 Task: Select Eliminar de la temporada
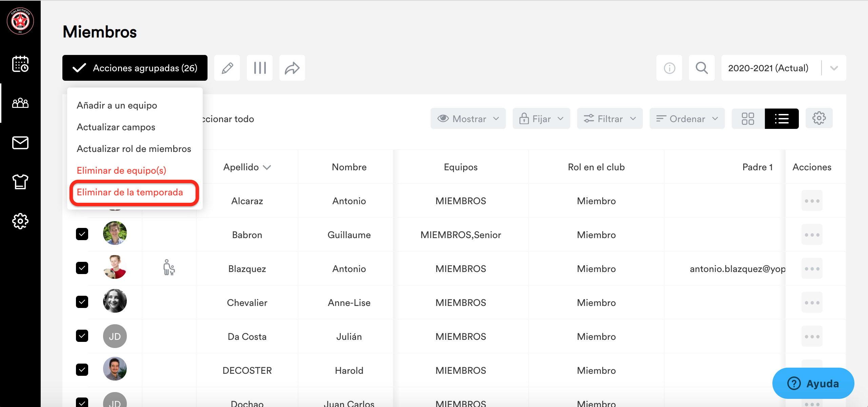tap(130, 192)
